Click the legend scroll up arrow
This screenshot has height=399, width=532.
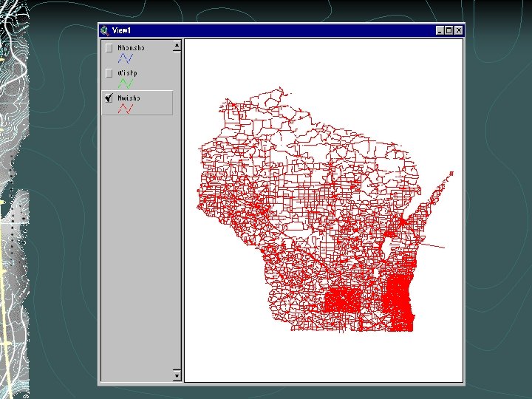[x=177, y=46]
